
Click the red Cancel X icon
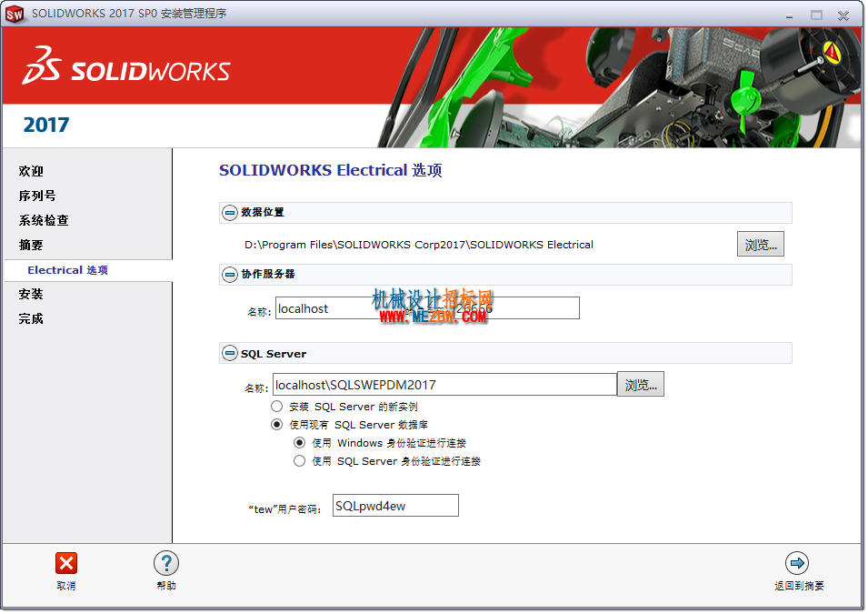click(65, 564)
